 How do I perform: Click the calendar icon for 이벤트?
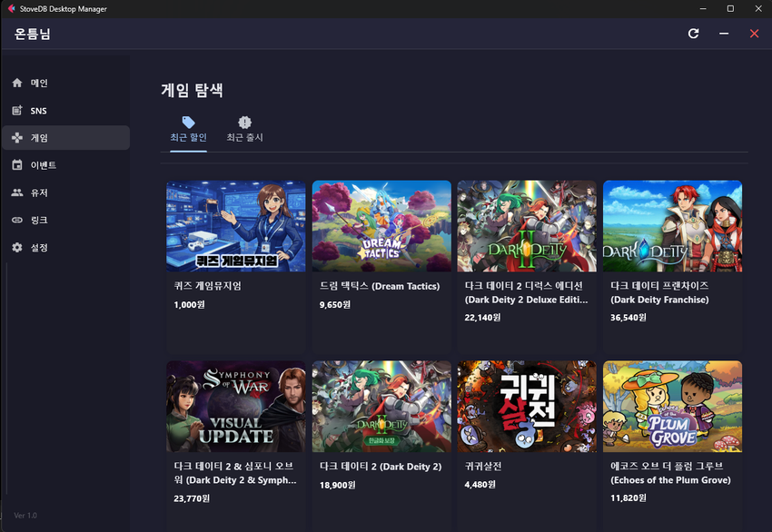17,165
